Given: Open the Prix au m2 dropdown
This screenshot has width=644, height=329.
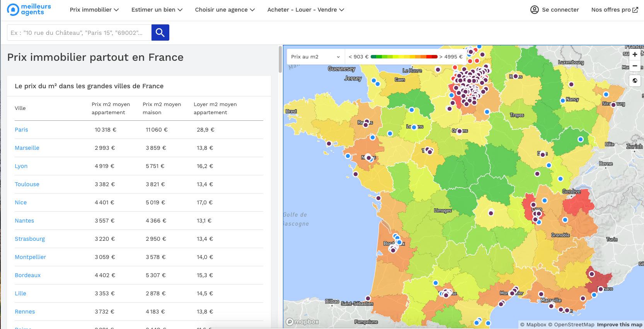Looking at the screenshot, I should tap(315, 57).
